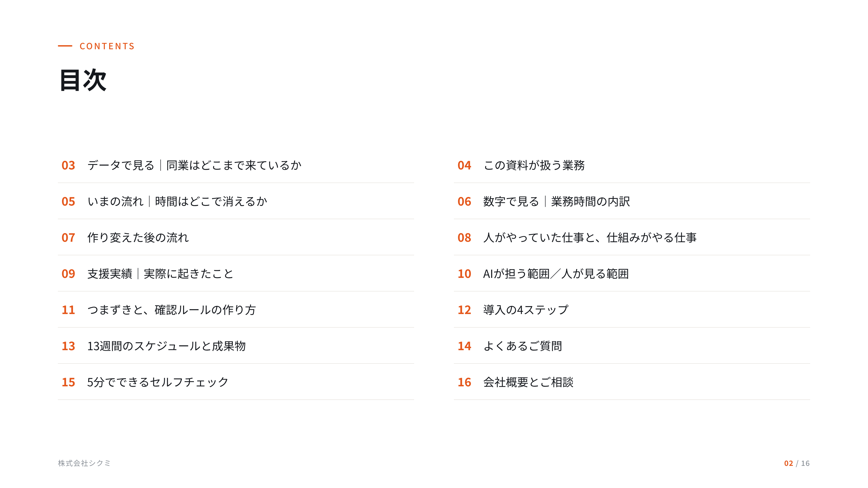
Task: Click the 02 / 16 page indicator
Action: click(x=797, y=463)
